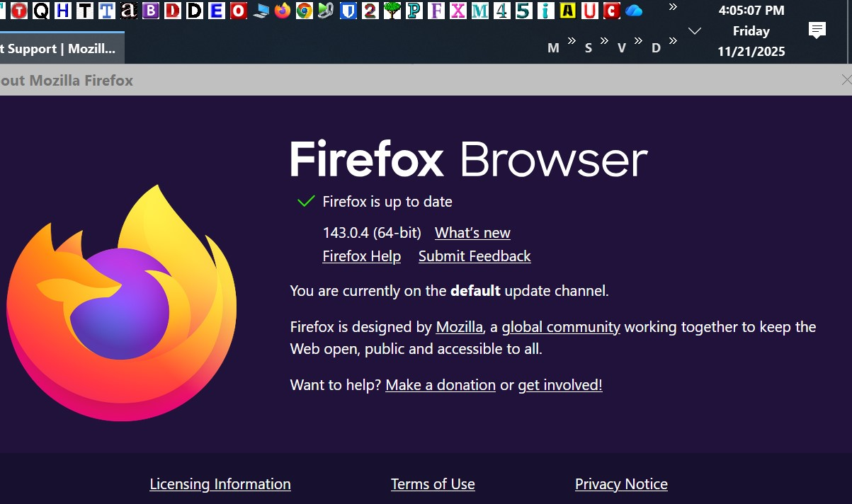852x504 pixels.
Task: Click the black T taskbar icon
Action: [85, 11]
